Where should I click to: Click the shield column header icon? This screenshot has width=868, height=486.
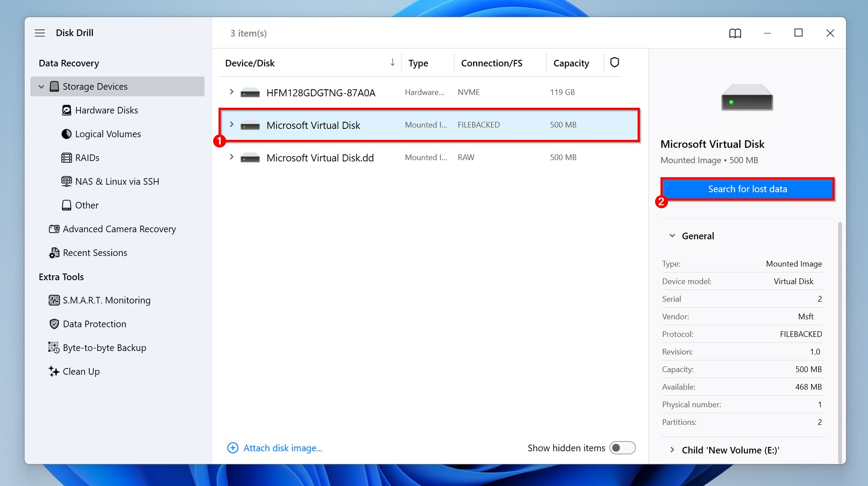(614, 62)
